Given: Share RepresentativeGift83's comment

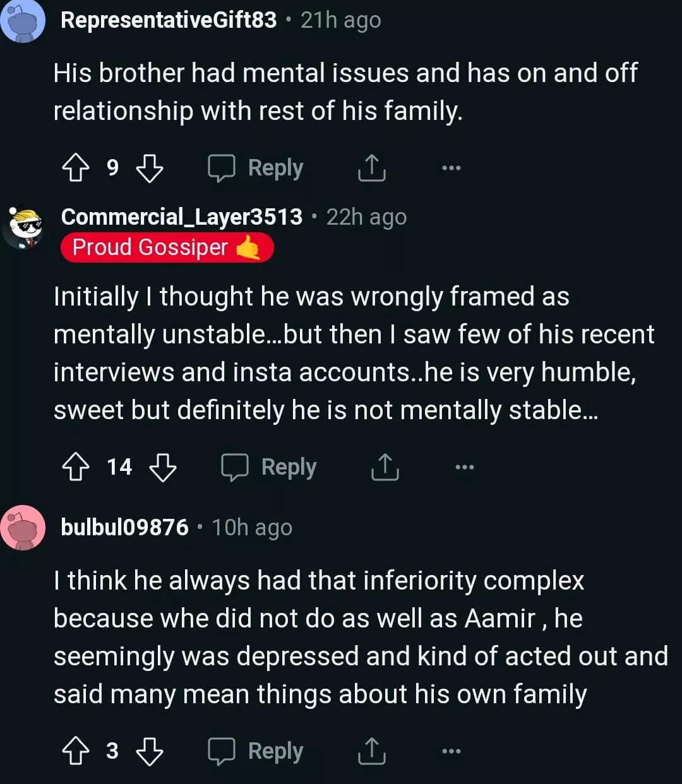Looking at the screenshot, I should point(371,168).
